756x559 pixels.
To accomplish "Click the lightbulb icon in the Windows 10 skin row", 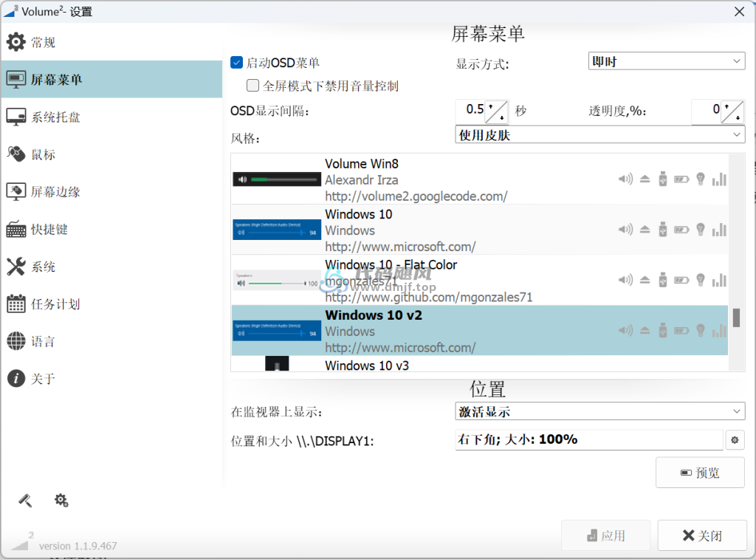I will 701,229.
